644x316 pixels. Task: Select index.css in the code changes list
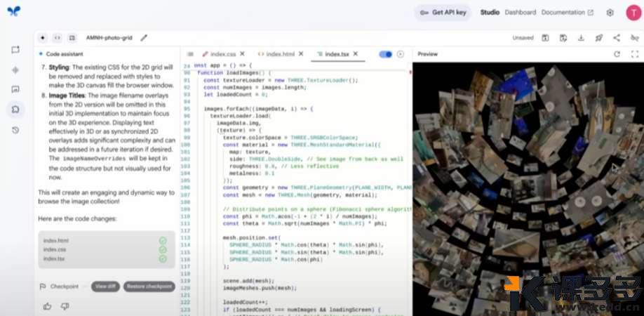(55, 250)
